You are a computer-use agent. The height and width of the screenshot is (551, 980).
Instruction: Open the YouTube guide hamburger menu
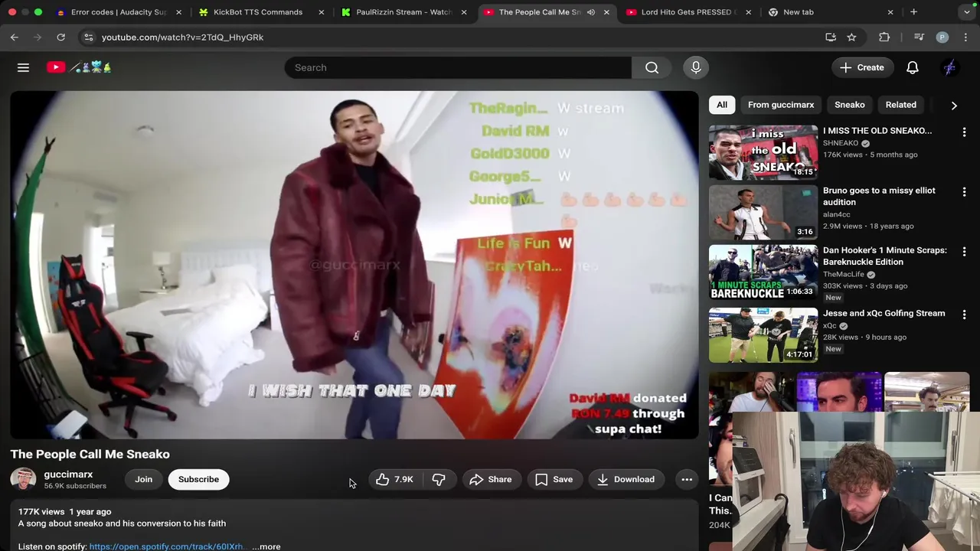(x=23, y=67)
